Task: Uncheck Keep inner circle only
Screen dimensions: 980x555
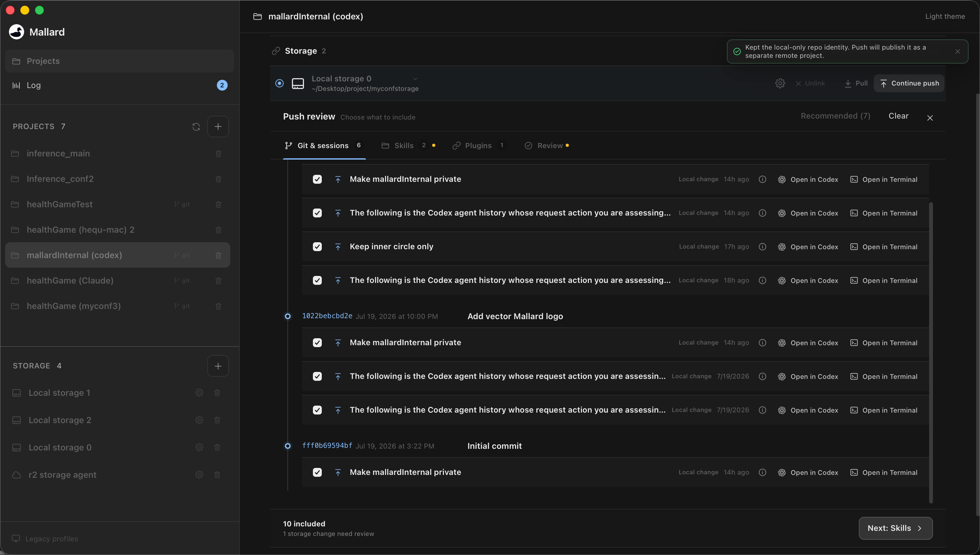Action: 317,247
